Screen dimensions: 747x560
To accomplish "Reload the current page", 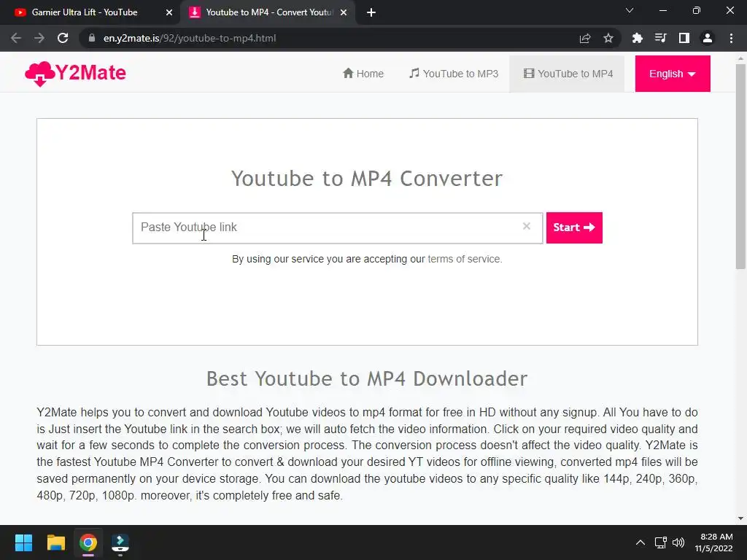I will [x=63, y=38].
